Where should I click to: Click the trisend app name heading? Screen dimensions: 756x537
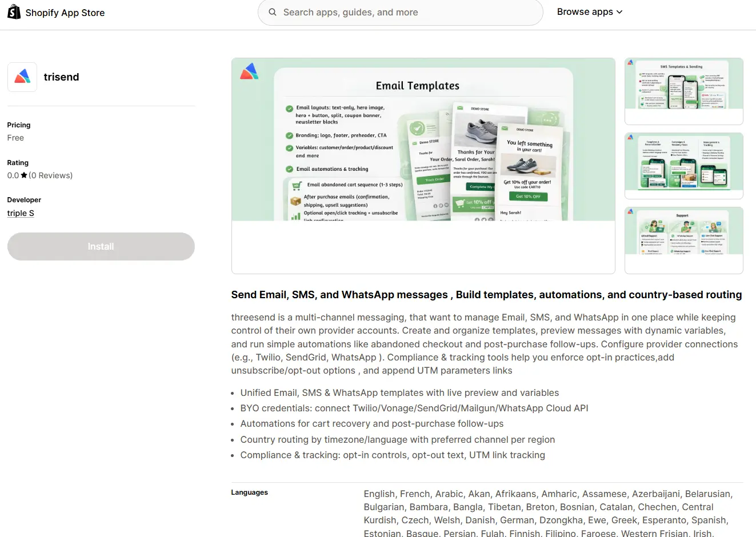tap(62, 77)
